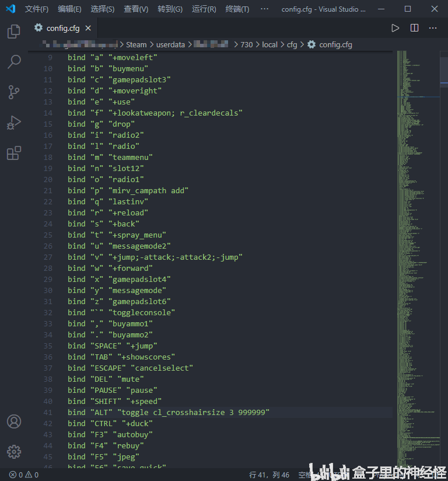Click '+jump;-attack;-attack2;-jump' on line 27
The image size is (448, 481).
tap(176, 257)
